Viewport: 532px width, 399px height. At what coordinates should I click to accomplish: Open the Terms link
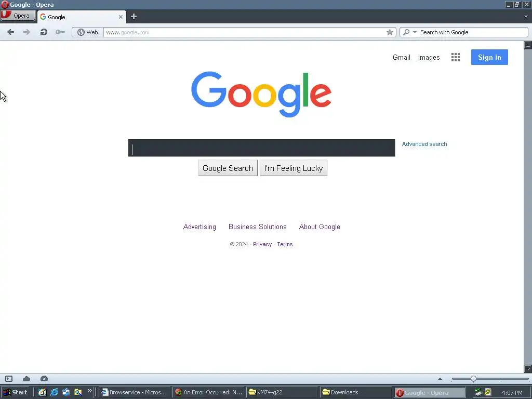285,244
